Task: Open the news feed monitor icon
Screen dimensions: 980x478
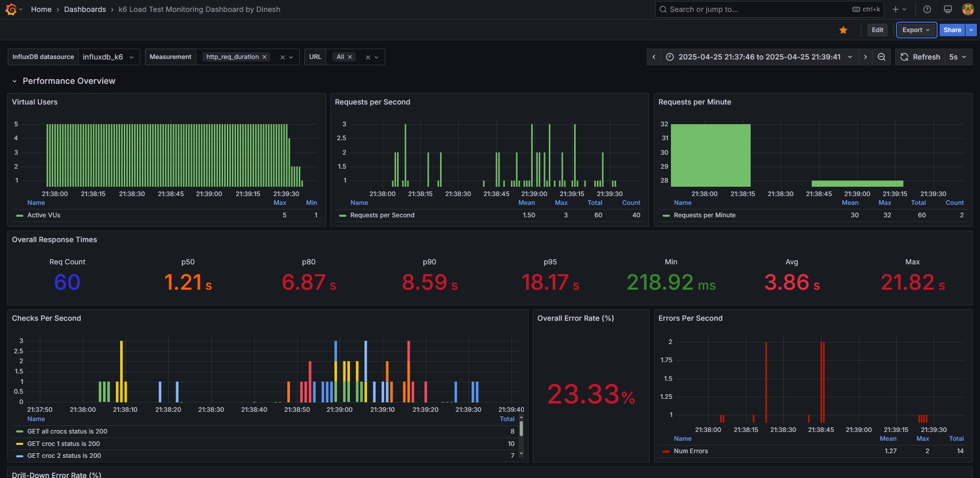Action: [948, 9]
